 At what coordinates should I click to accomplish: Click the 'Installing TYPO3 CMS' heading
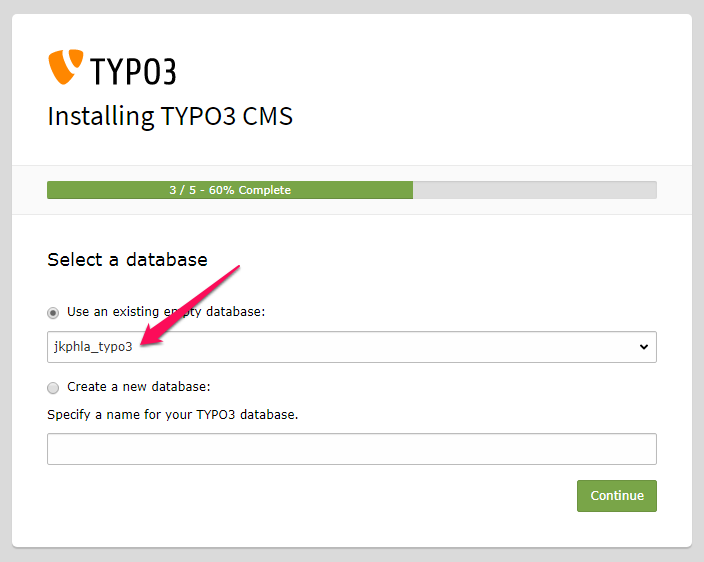[170, 116]
